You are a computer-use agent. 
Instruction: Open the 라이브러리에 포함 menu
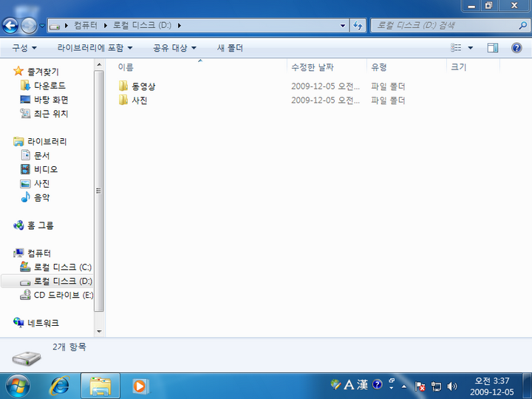95,48
